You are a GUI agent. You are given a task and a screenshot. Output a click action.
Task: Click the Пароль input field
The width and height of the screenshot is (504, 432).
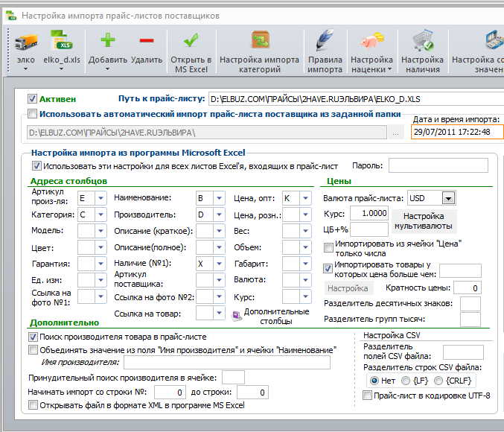(x=438, y=165)
